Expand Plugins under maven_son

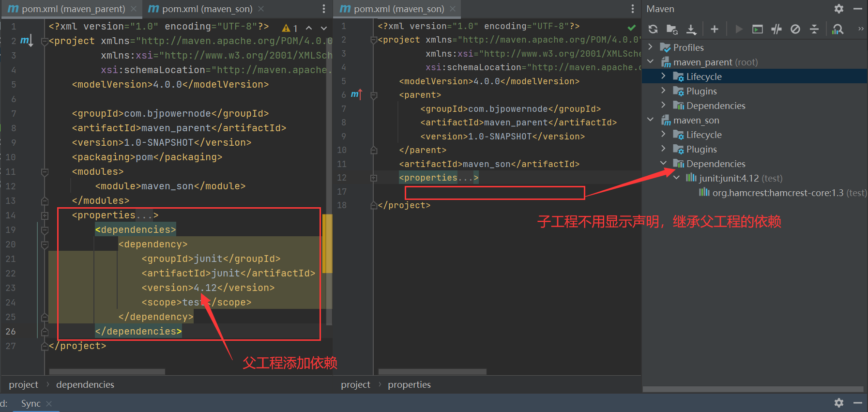[x=663, y=149]
